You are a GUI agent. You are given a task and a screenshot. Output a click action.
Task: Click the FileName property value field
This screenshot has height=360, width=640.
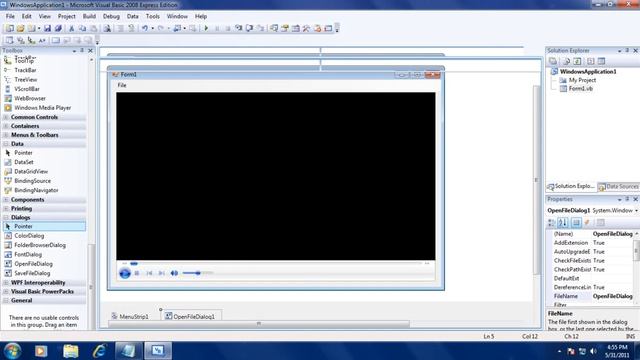coord(612,296)
